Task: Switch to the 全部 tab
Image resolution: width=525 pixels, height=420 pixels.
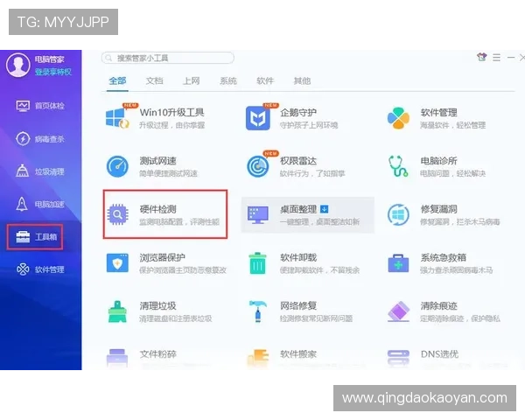Action: [117, 80]
